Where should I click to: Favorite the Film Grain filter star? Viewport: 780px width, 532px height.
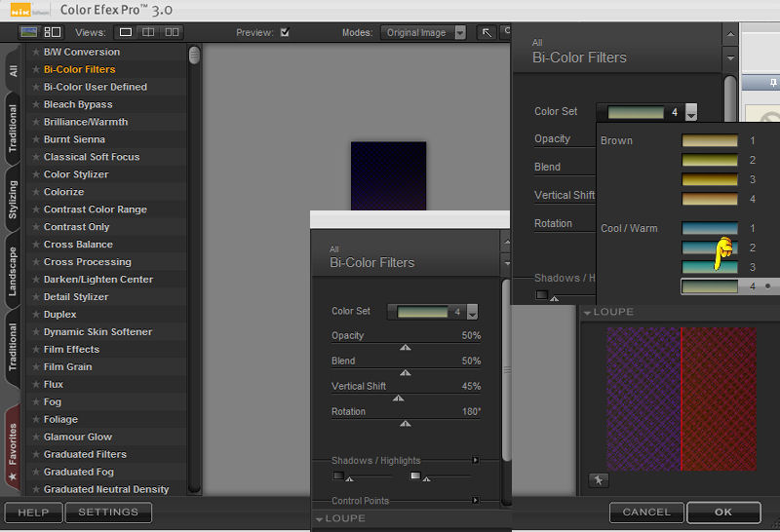click(36, 367)
